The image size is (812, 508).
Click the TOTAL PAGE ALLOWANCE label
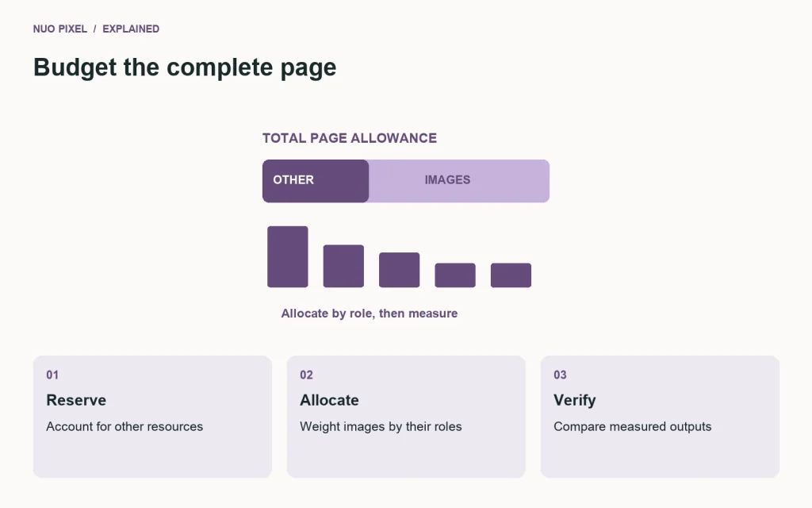[x=350, y=138]
